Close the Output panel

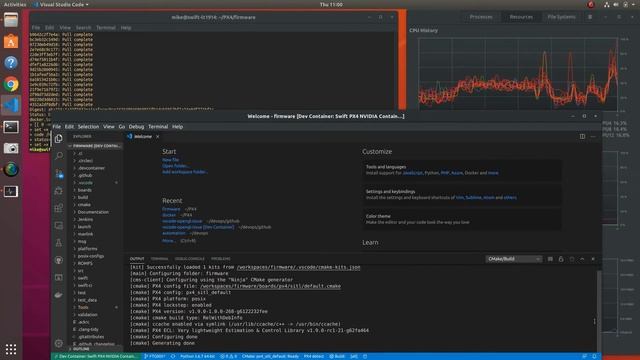pos(593,259)
